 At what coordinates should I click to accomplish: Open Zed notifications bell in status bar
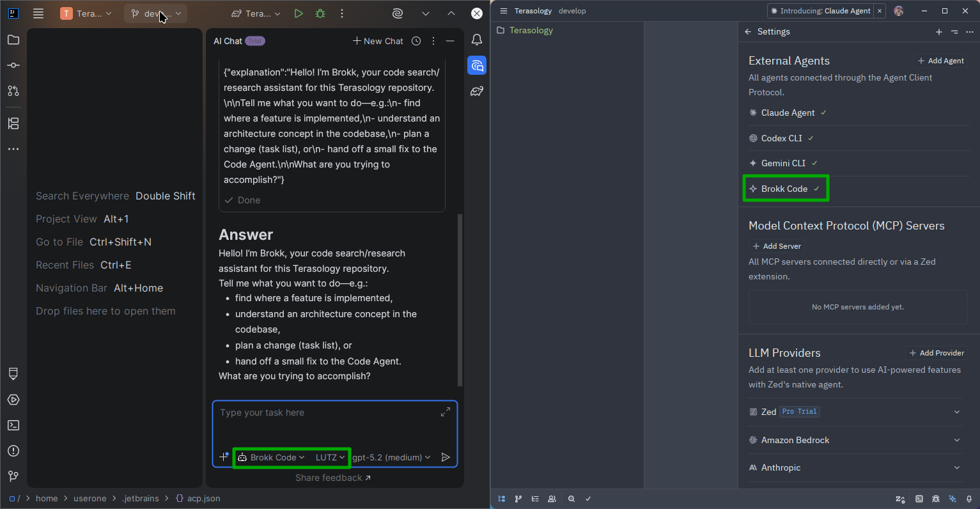point(969,499)
